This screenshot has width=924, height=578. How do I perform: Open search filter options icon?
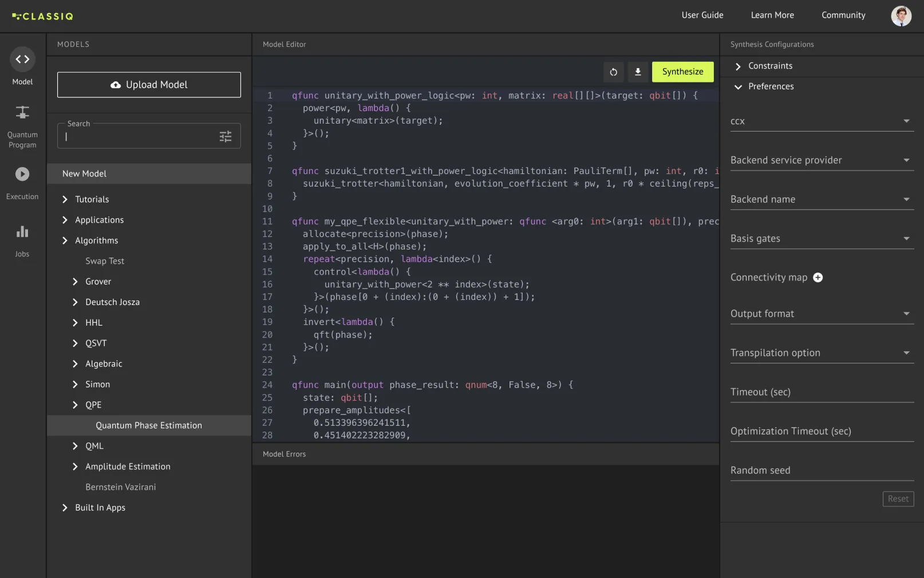coord(226,136)
